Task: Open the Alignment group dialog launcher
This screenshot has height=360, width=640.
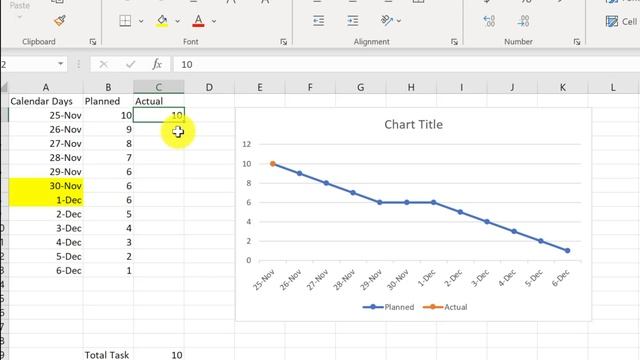Action: 454,42
